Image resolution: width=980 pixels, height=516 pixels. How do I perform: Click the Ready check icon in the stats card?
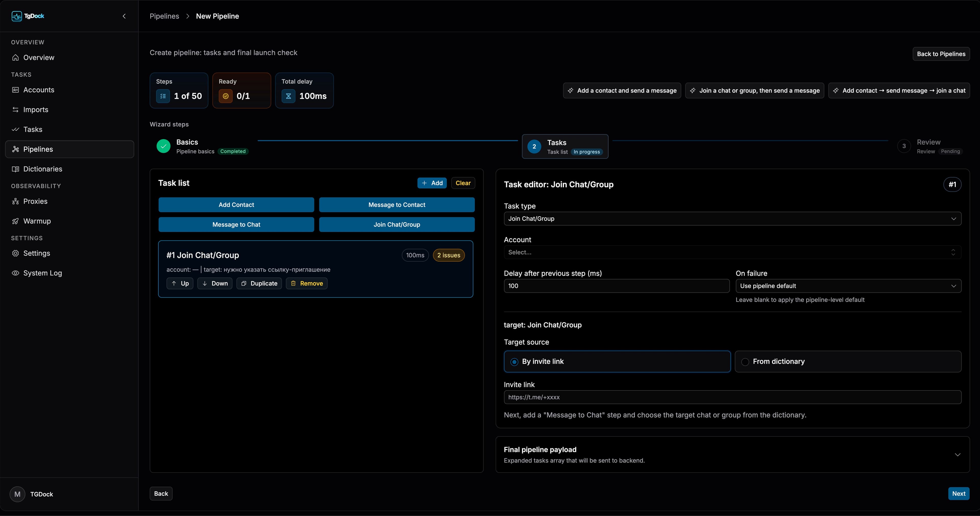[x=226, y=96]
